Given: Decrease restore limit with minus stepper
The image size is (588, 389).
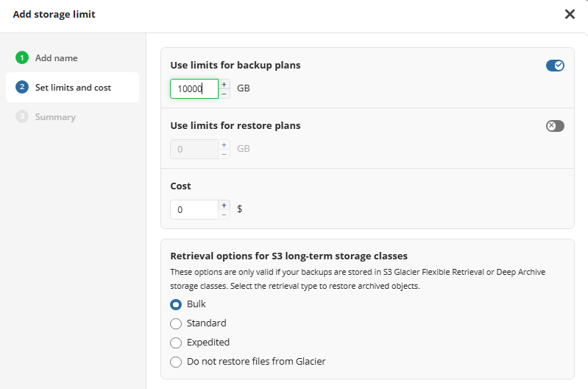Looking at the screenshot, I should 224,154.
